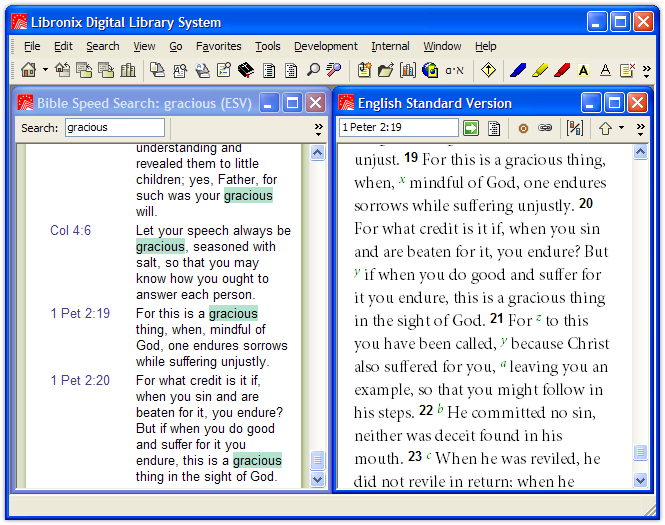Open the Edit menu

pos(63,46)
